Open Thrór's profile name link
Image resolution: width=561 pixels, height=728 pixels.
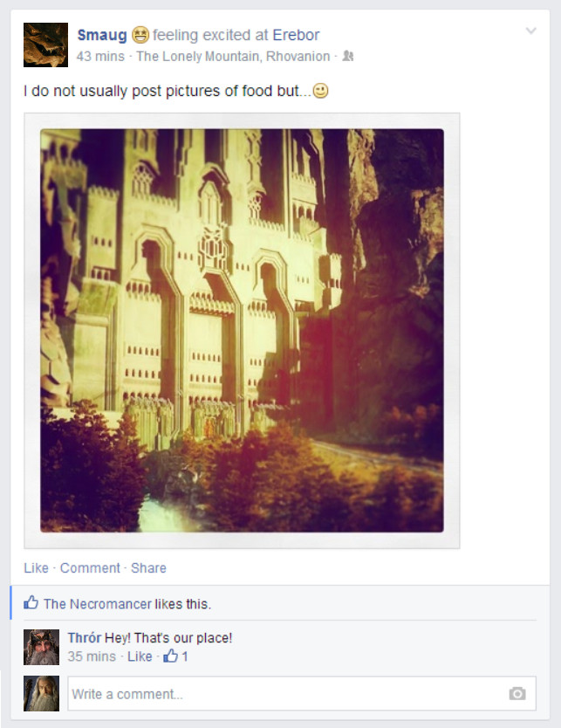pyautogui.click(x=85, y=638)
